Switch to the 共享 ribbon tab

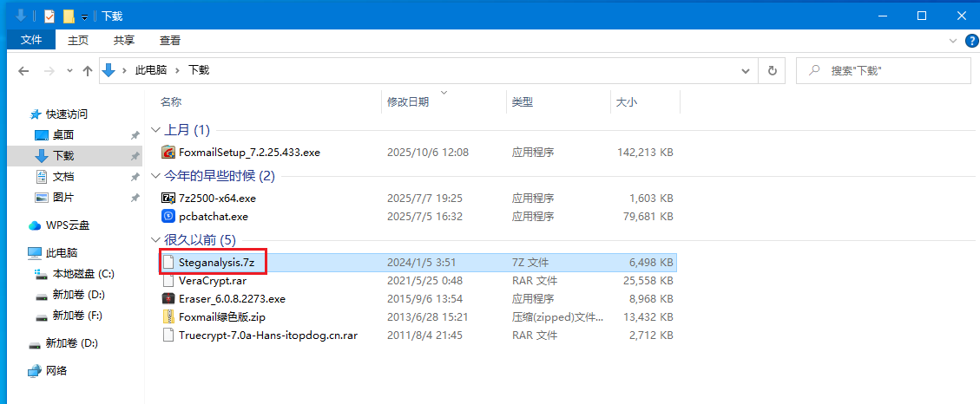[x=124, y=40]
